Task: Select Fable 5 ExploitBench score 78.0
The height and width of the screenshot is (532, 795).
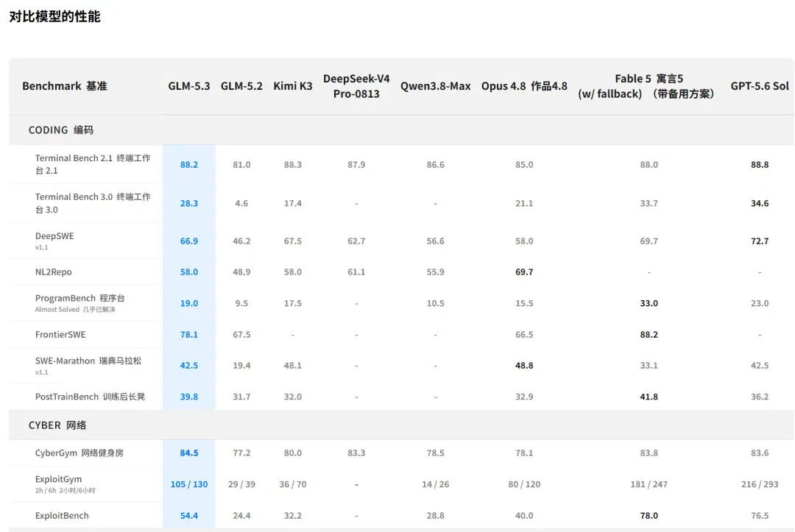Action: [x=649, y=516]
